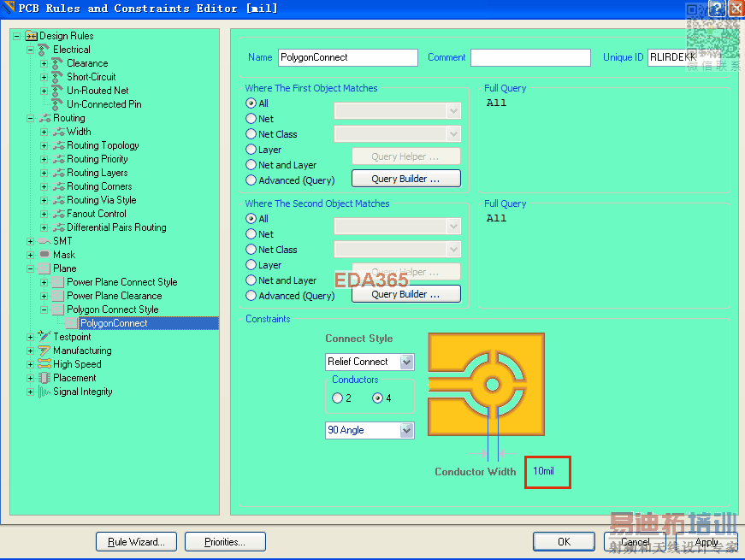The height and width of the screenshot is (560, 745).
Task: Collapse the Plane tree node
Action: coord(31,268)
